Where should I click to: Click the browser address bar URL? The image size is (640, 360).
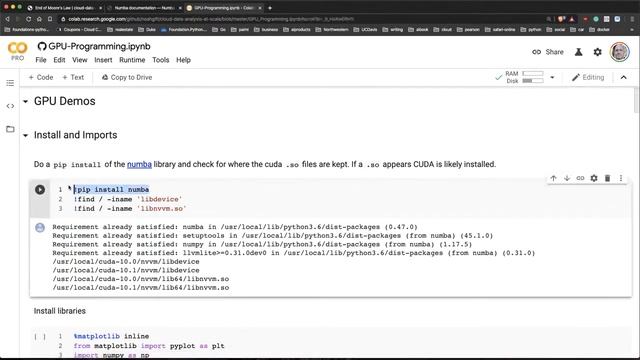tap(211, 19)
